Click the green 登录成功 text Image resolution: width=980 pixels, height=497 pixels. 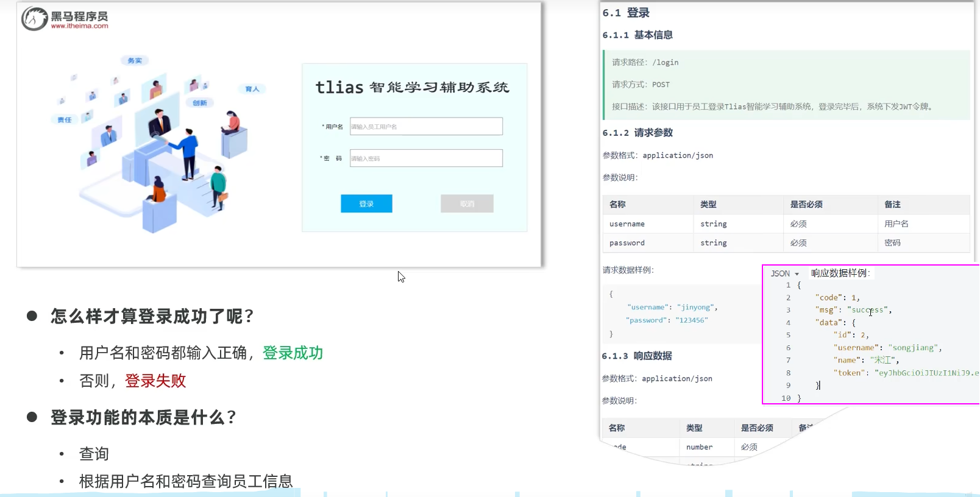(x=293, y=353)
